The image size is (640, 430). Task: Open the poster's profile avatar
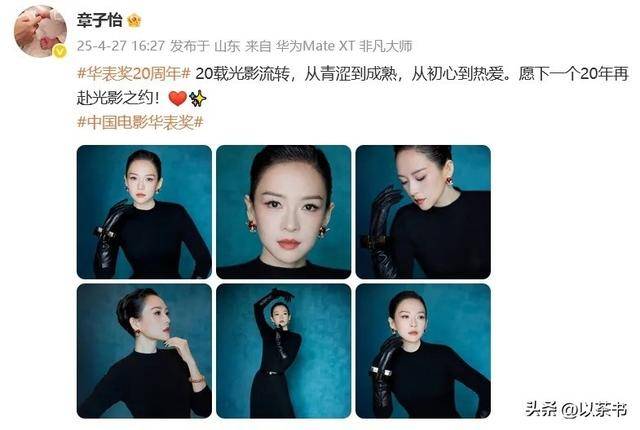click(40, 31)
